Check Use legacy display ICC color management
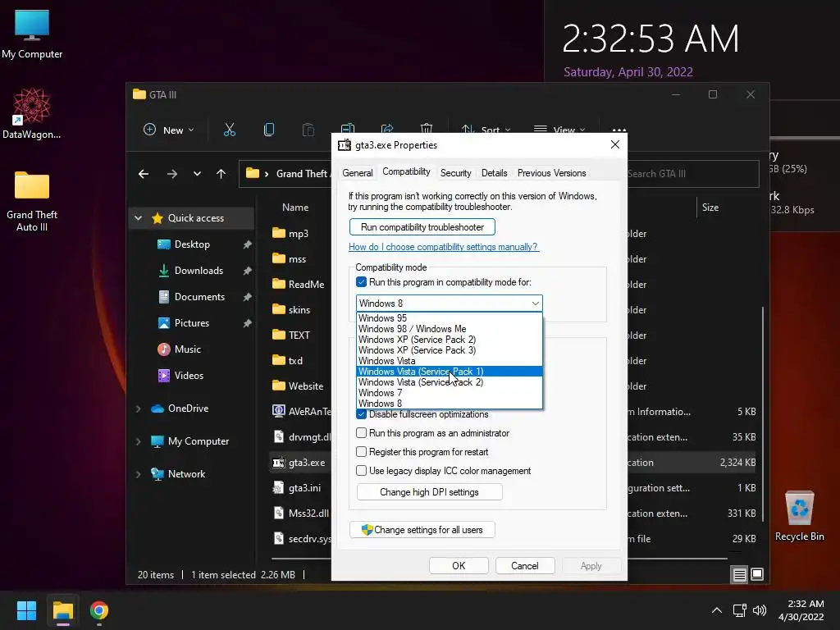Screen dimensions: 840x630 point(362,470)
